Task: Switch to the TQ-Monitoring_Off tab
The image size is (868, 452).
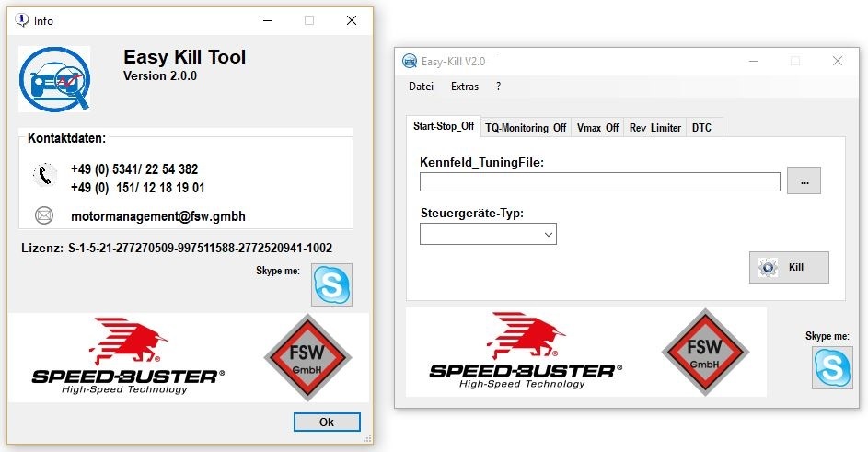Action: (x=526, y=128)
